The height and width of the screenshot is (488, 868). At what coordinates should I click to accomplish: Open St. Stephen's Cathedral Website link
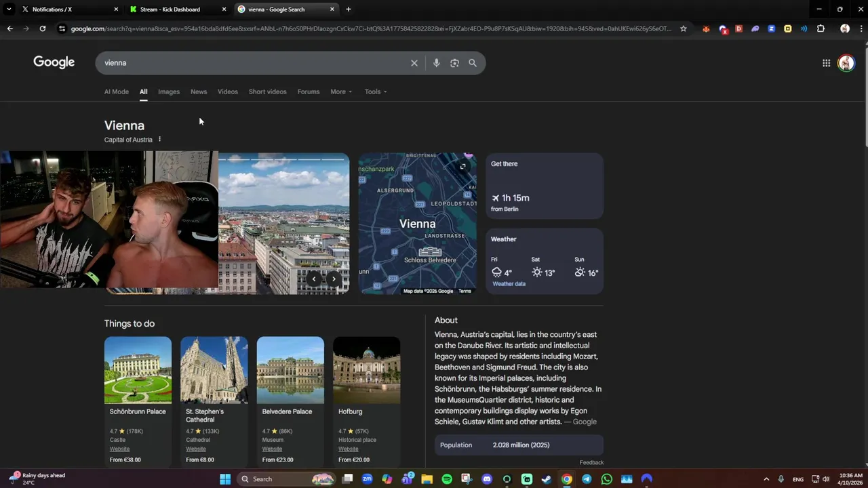[x=196, y=449]
